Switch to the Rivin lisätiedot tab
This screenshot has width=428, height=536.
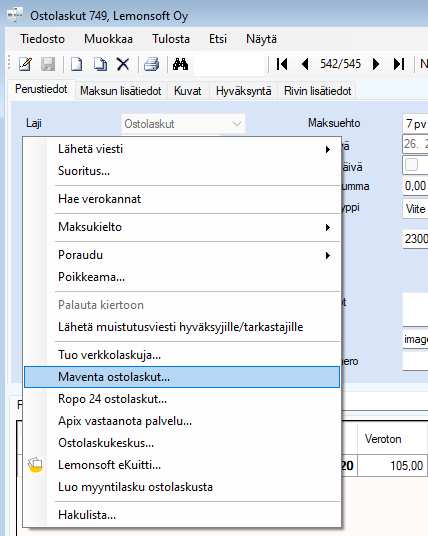click(x=318, y=91)
